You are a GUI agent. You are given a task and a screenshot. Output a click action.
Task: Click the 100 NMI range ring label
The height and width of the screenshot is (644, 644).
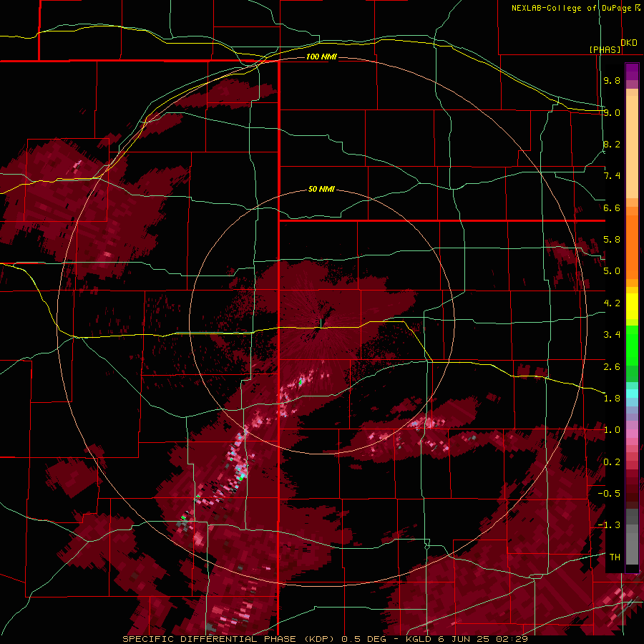pyautogui.click(x=321, y=57)
